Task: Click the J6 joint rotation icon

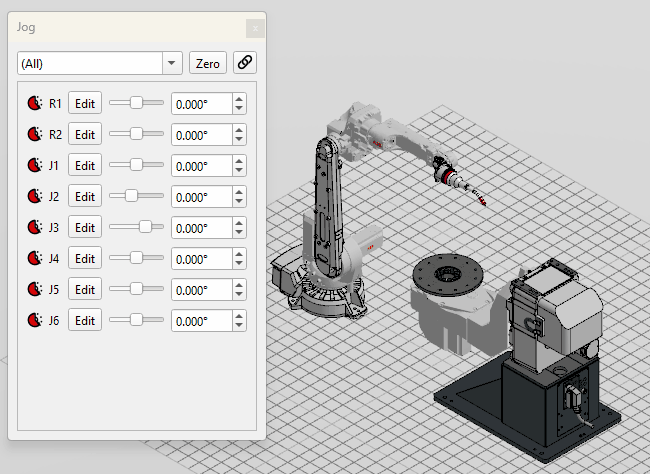Action: click(35, 320)
